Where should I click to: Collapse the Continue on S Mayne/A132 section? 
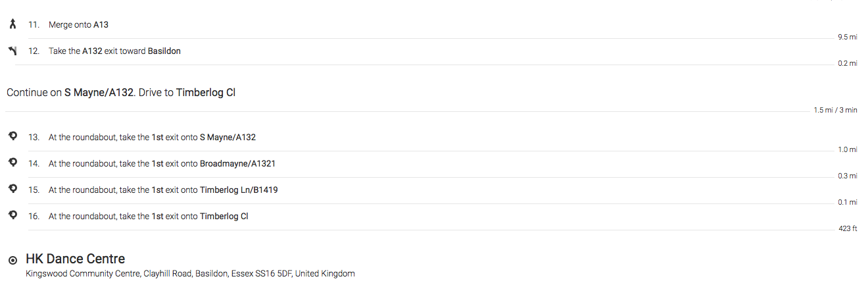(x=121, y=93)
